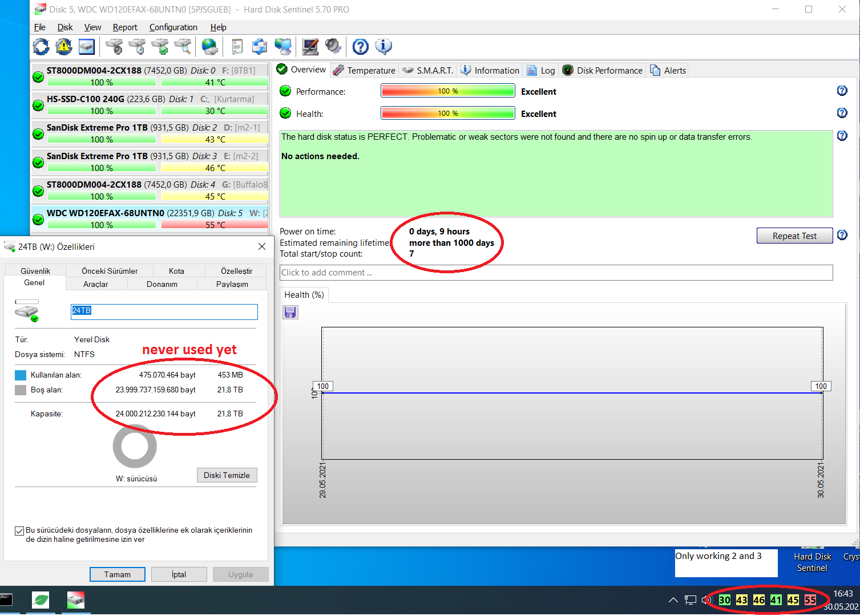Viewport: 860px width, 616px height.
Task: Open Hard Disk Sentinel taskbar icon
Action: pos(75,600)
